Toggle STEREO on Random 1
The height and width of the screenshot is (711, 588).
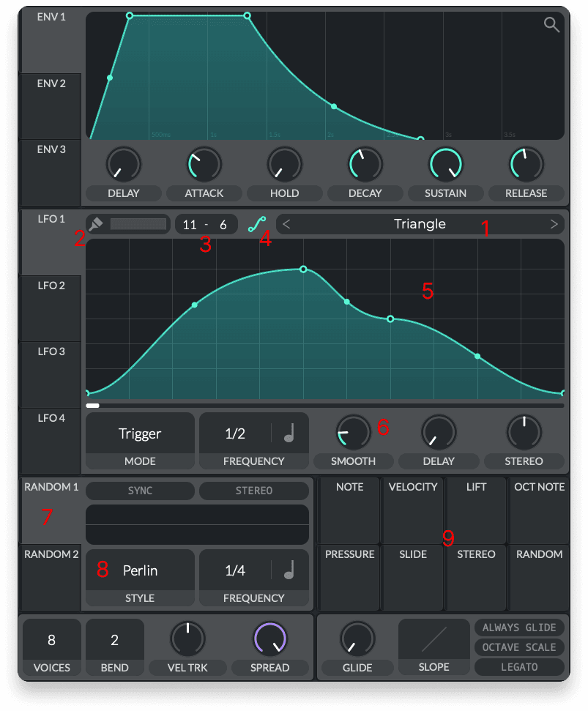point(254,491)
